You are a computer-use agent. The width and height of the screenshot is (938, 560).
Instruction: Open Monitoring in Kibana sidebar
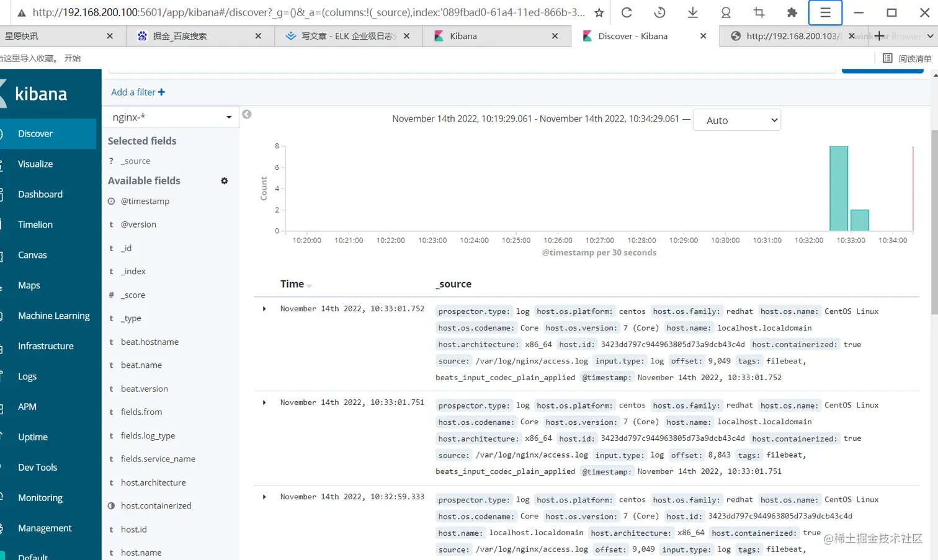click(x=40, y=498)
